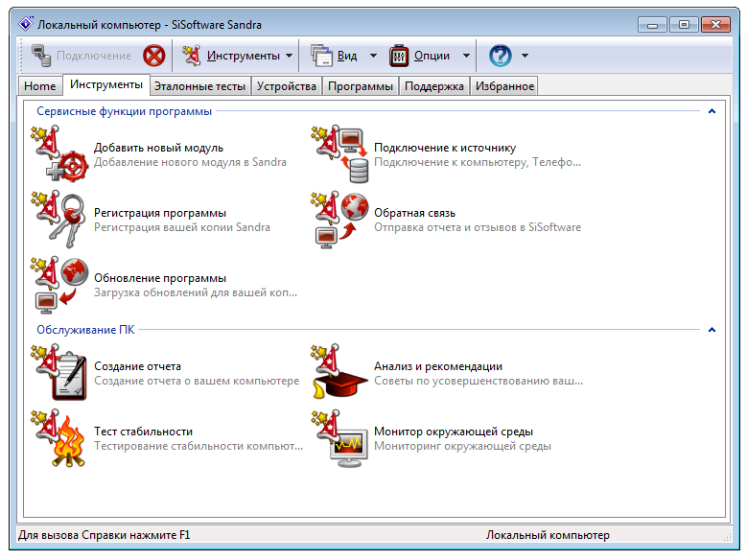Click the Подключение computer icon in toolbar
The width and height of the screenshot is (747, 560).
pyautogui.click(x=41, y=56)
